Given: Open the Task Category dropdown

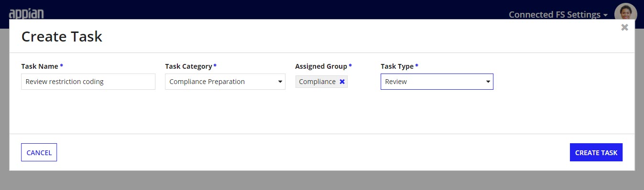Looking at the screenshot, I should coord(225,82).
